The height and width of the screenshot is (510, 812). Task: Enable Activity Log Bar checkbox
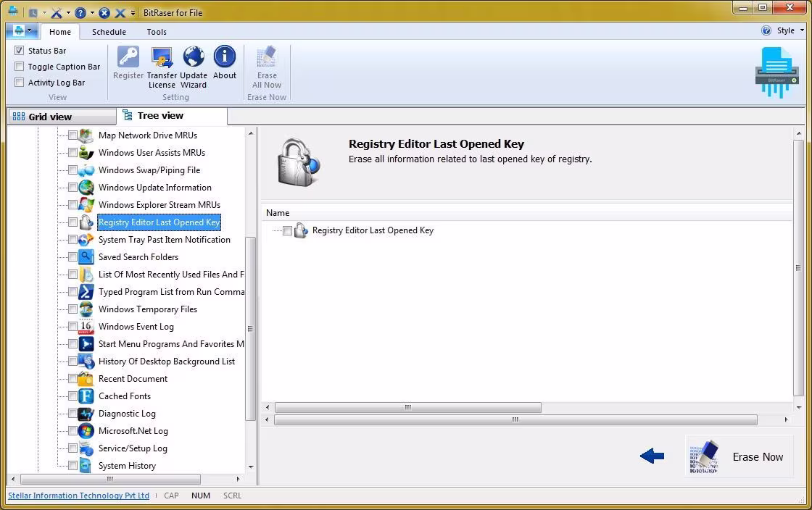click(x=19, y=83)
